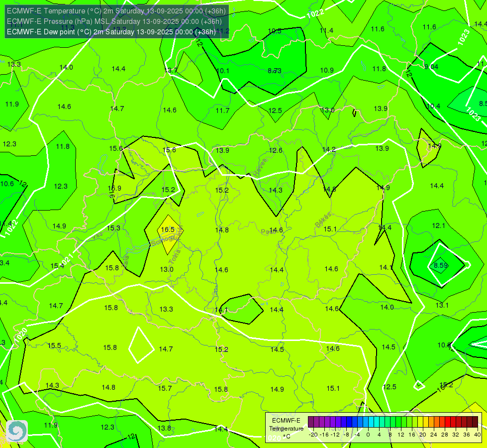Click the 10.1 temperature value
487x448 pixels.
(223, 71)
